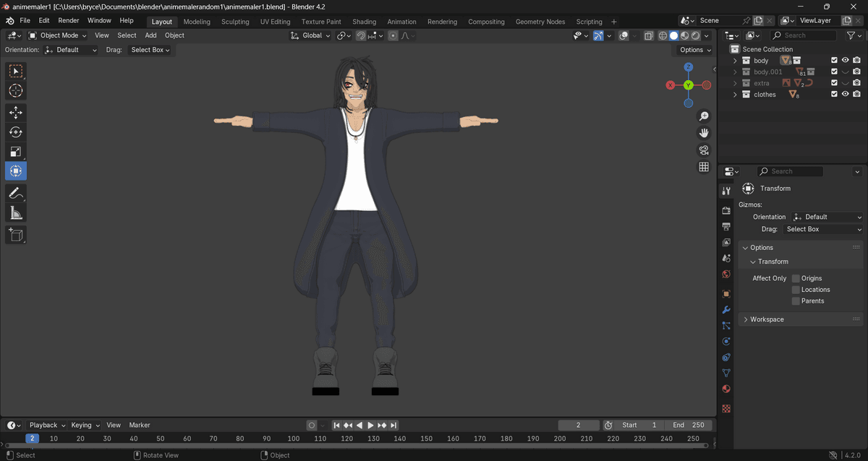Image resolution: width=868 pixels, height=461 pixels.
Task: Hide the clothes collection in viewport
Action: (x=845, y=95)
